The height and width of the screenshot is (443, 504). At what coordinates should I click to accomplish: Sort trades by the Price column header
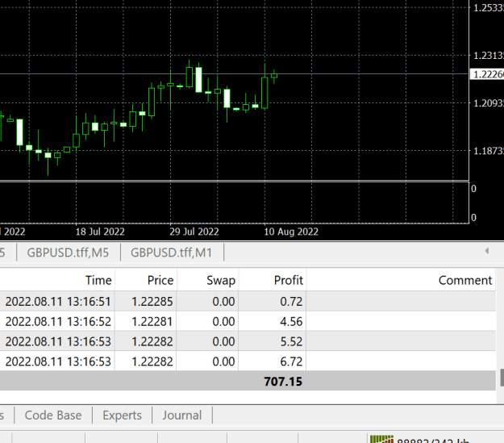[146, 280]
